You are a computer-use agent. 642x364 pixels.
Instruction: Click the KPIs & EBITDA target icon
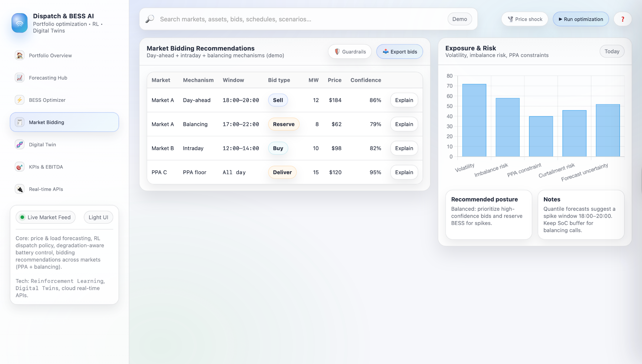(19, 167)
